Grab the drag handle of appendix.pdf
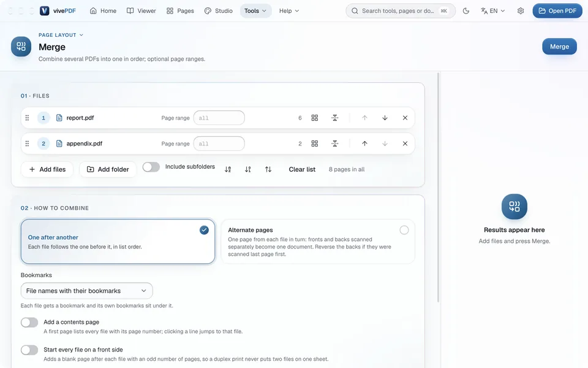This screenshot has height=368, width=588. pyautogui.click(x=27, y=144)
